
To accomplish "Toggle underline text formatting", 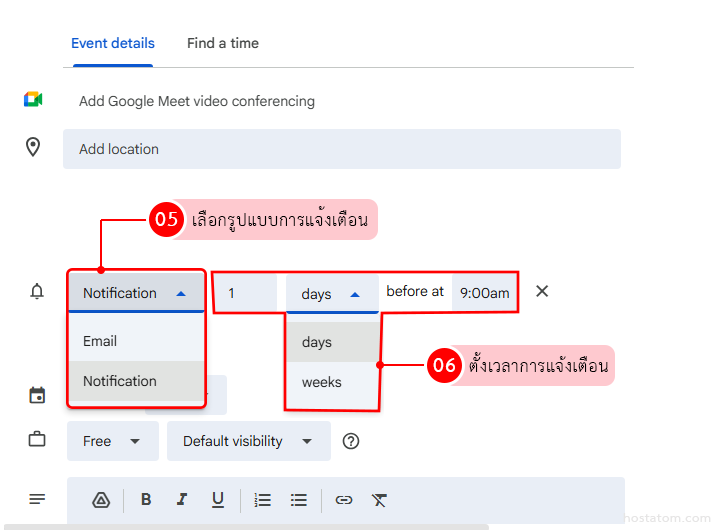I will [x=217, y=500].
